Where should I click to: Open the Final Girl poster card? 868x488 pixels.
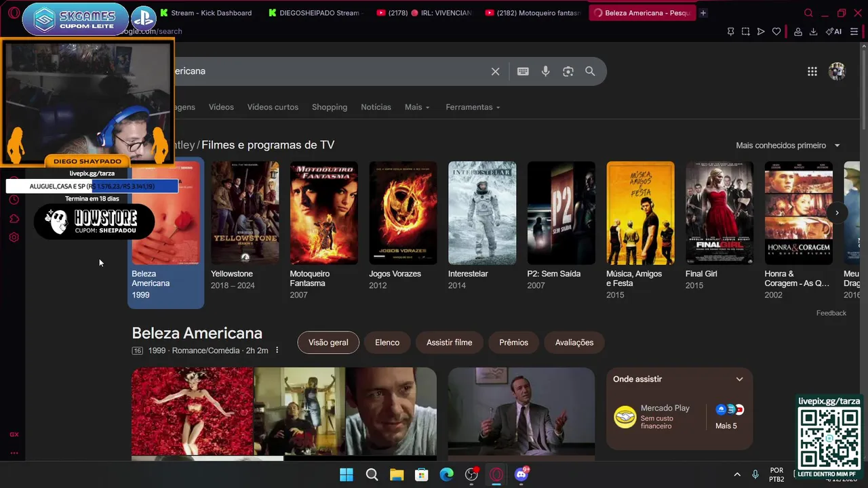[x=719, y=226]
